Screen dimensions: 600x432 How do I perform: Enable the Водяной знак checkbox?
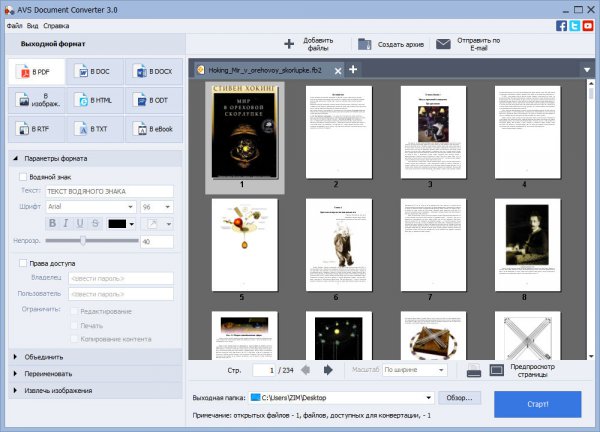pyautogui.click(x=23, y=177)
